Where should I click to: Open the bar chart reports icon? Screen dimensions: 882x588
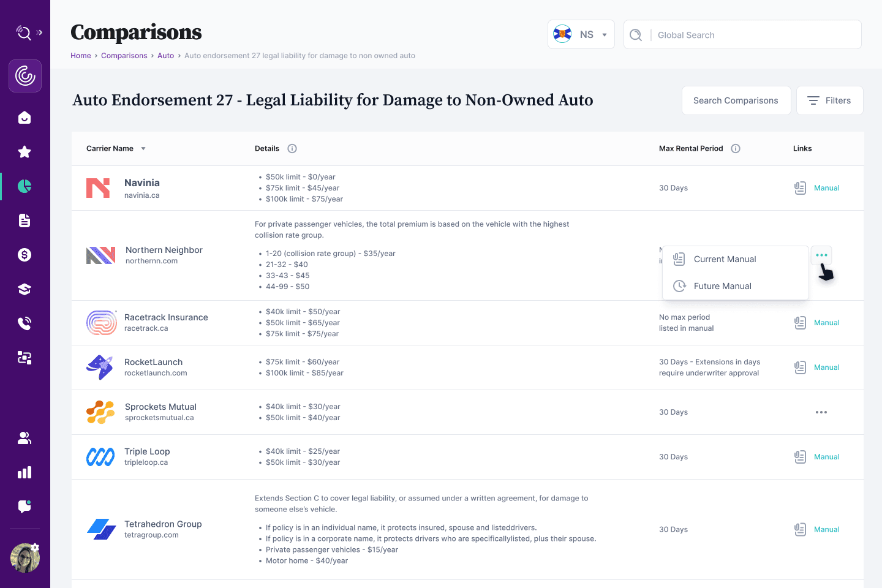(24, 472)
